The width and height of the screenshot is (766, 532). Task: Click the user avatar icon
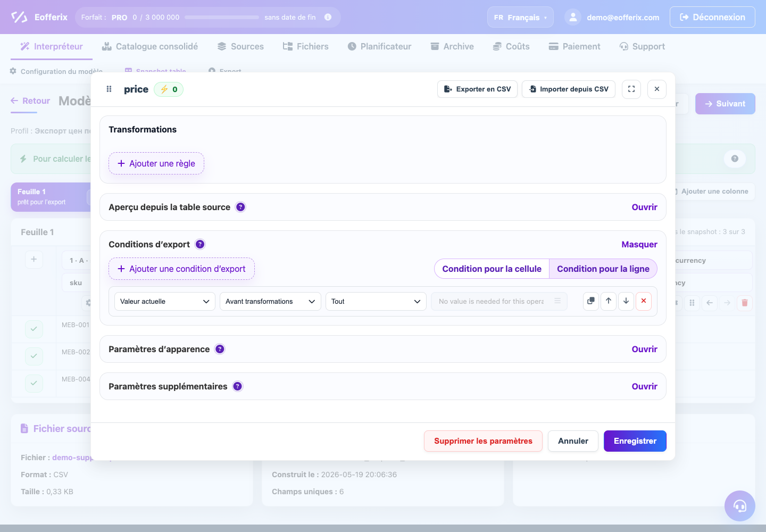pos(573,17)
